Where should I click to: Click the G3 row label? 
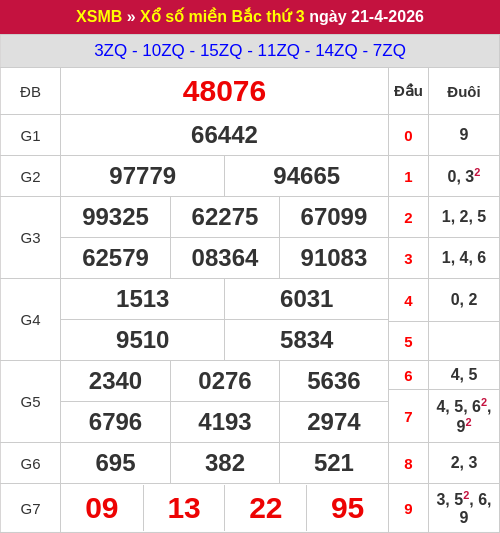click(30, 238)
